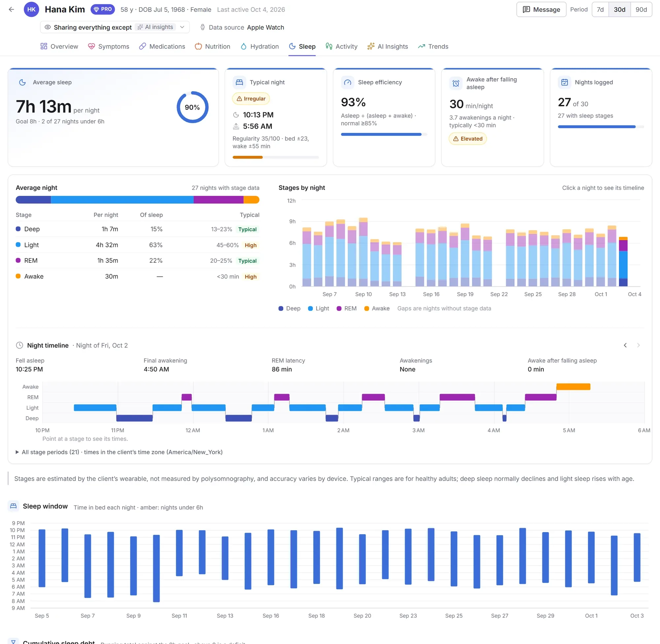Viewport: 660px width, 644px height.
Task: Open the sharing options dropdown chevron
Action: point(182,27)
